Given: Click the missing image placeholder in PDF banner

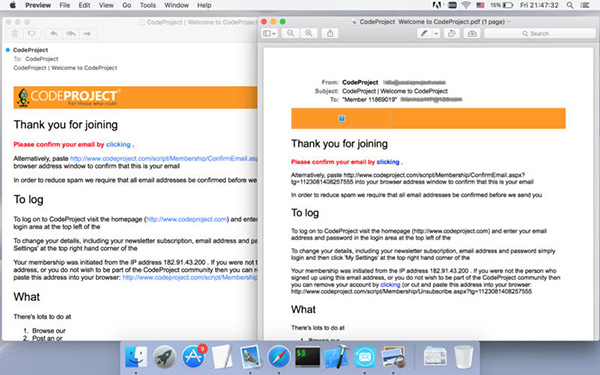Looking at the screenshot, I should 342,118.
